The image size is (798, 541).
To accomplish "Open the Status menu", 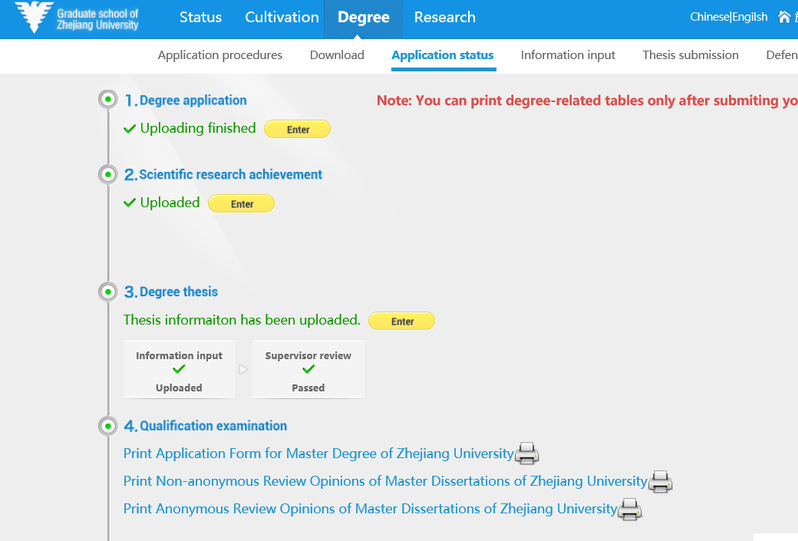I will 201,17.
